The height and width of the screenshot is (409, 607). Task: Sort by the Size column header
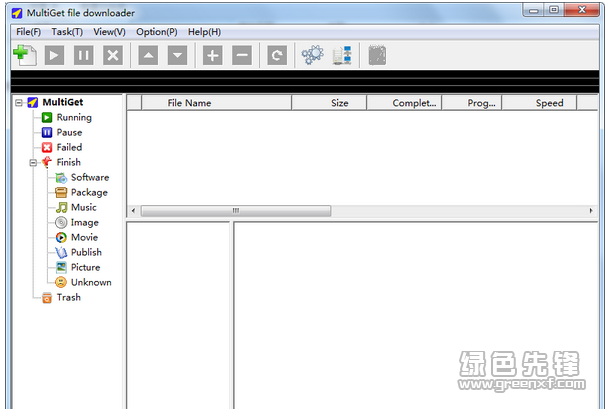(329, 103)
